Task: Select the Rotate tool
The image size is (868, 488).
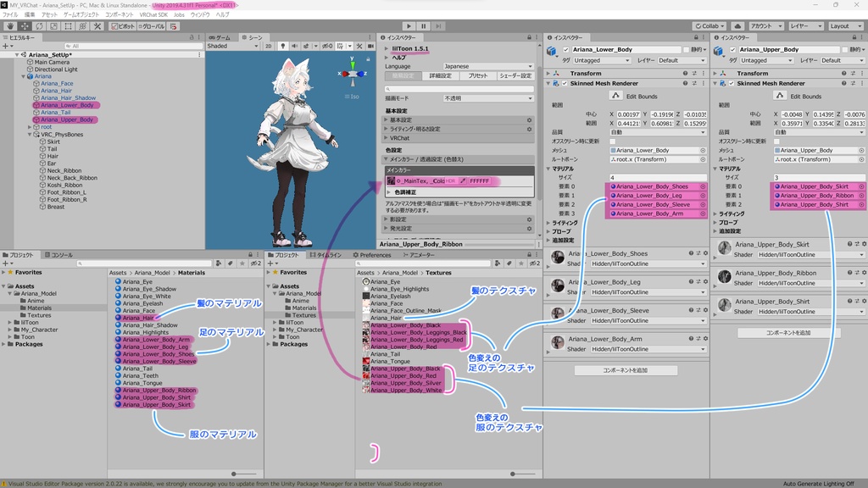Action: (40, 28)
